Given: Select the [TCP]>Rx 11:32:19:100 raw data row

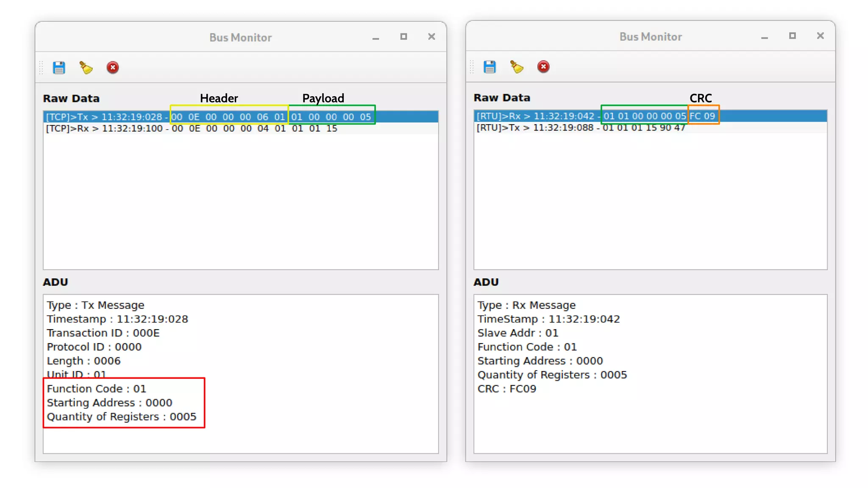Looking at the screenshot, I should coord(241,128).
